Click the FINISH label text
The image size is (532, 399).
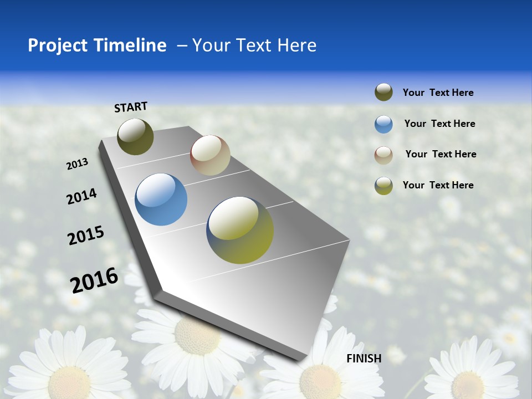click(x=364, y=359)
